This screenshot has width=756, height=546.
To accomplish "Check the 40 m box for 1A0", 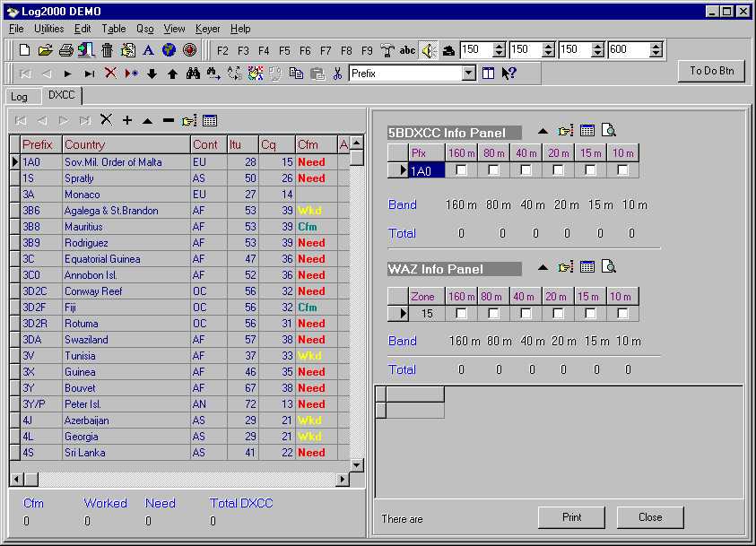I will click(x=526, y=170).
